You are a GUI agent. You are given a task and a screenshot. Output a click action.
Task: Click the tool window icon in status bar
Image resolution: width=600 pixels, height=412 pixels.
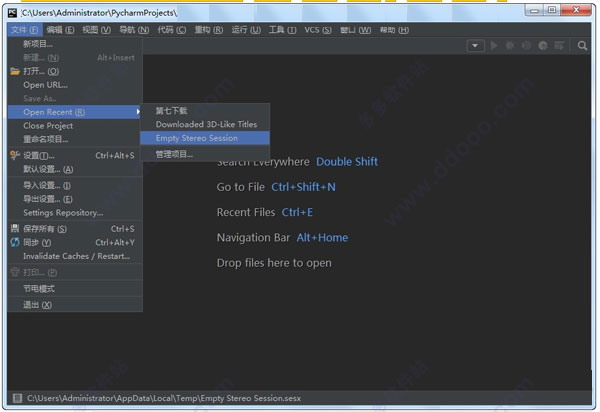click(17, 398)
